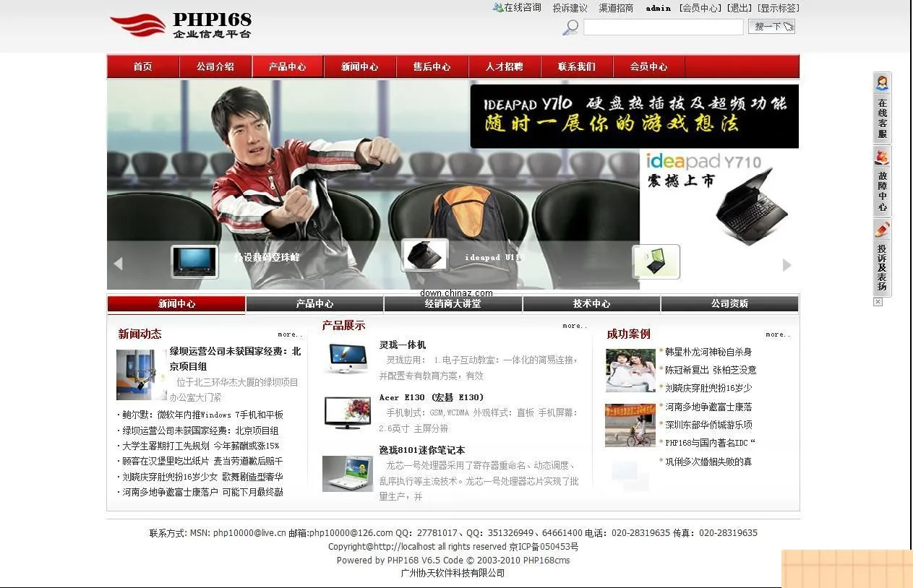The width and height of the screenshot is (913, 588).
Task: Click the green laptop carousel thumbnail
Action: [656, 261]
